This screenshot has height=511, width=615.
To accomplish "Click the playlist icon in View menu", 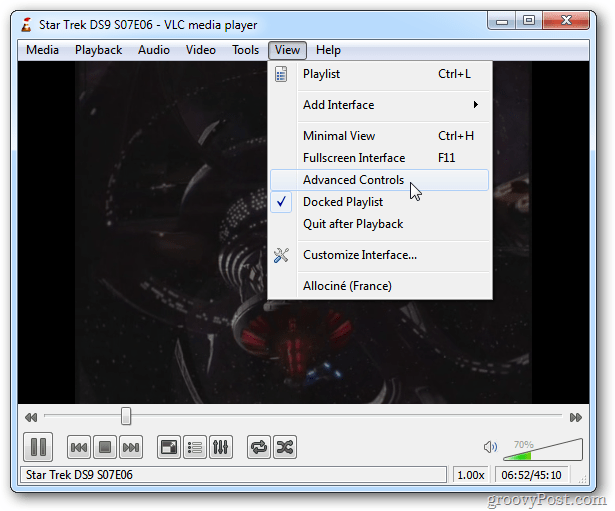I will point(281,74).
